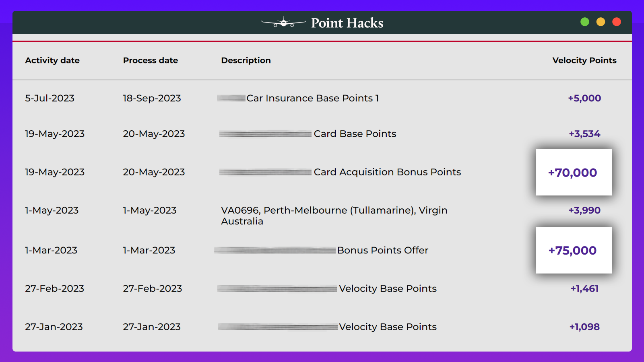Click the +3,990 points value
The width and height of the screenshot is (644, 362).
[x=584, y=210]
